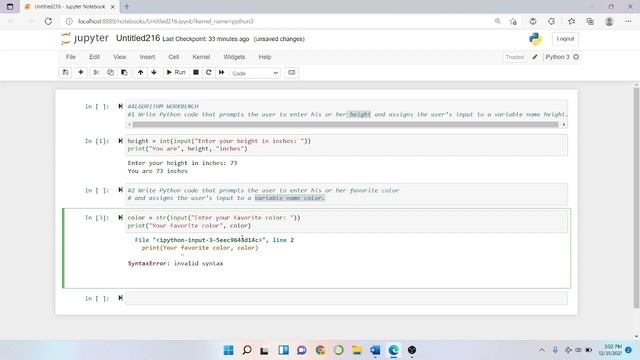Image resolution: width=640 pixels, height=360 pixels.
Task: Open browser zoom magnifier icon
Action: tap(498, 21)
